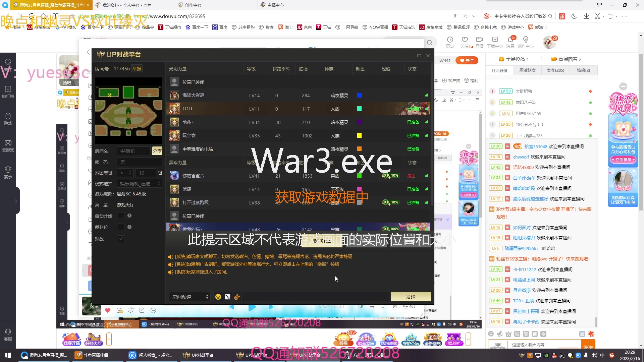The image size is (644, 362).
Task: Open 下载中心 download icon
Action: point(495,42)
